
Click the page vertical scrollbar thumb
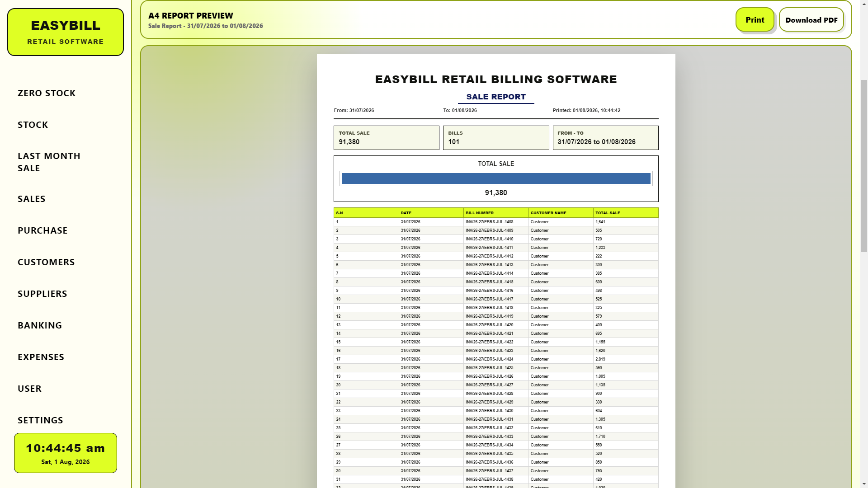[864, 166]
